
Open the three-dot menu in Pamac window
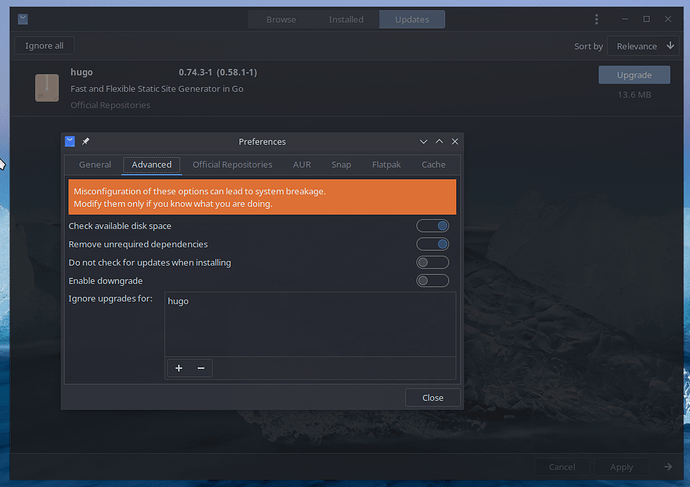pos(596,19)
